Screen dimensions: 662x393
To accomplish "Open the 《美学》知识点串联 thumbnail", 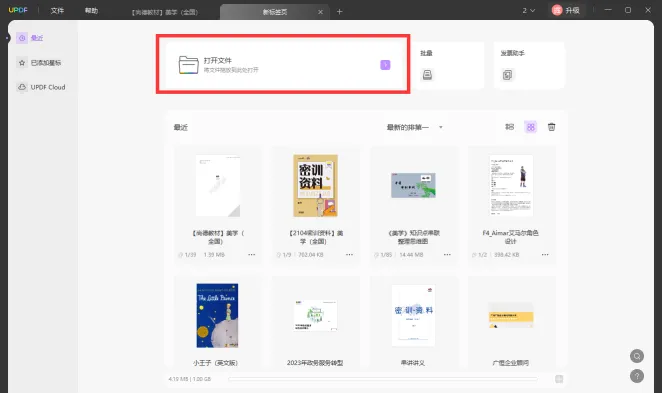I will pos(413,185).
